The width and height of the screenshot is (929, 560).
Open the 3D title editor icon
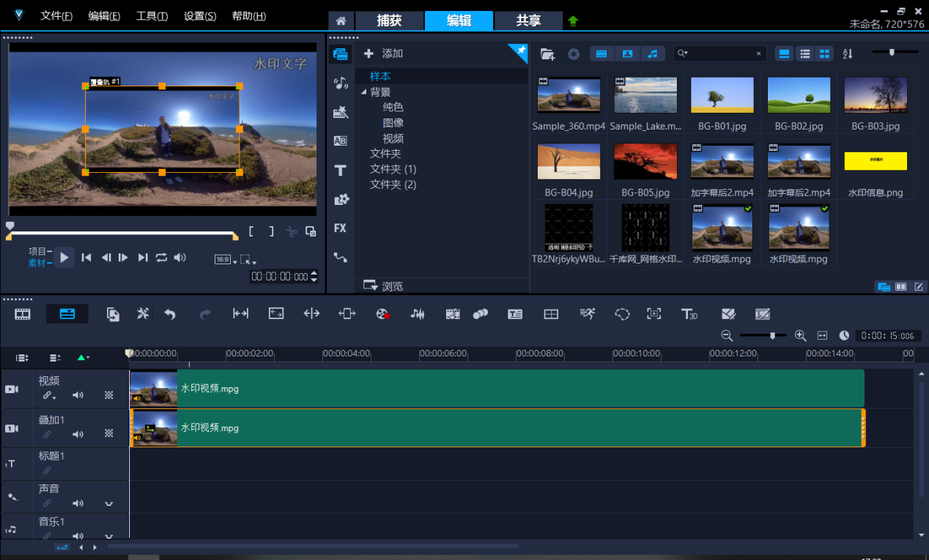pyautogui.click(x=689, y=314)
